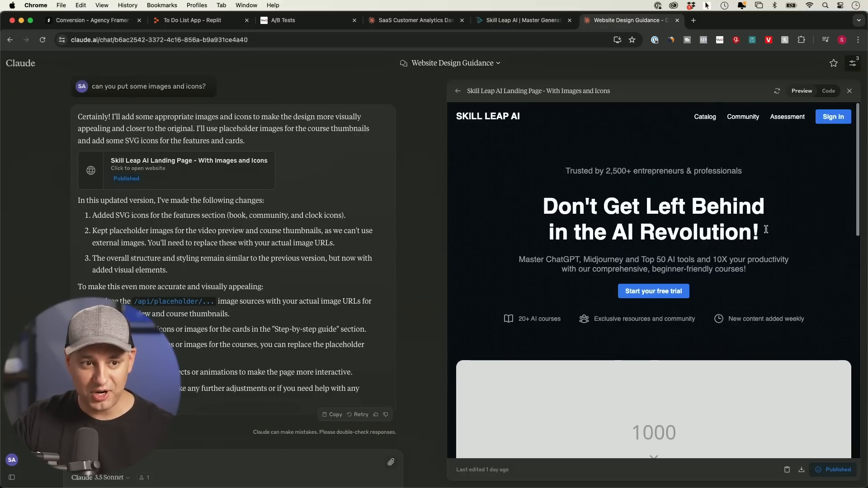The image size is (868, 488).
Task: Copy the artifact contents via clipboard icon
Action: pyautogui.click(x=787, y=469)
